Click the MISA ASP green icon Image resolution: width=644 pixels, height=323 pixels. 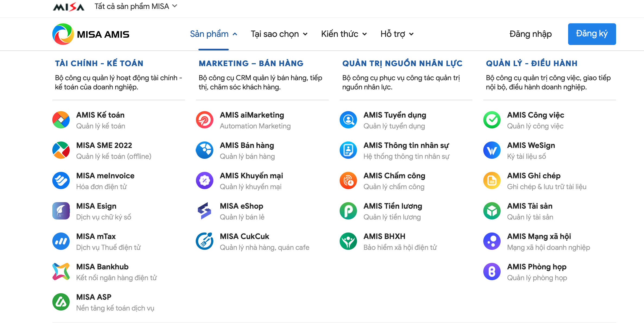61,302
